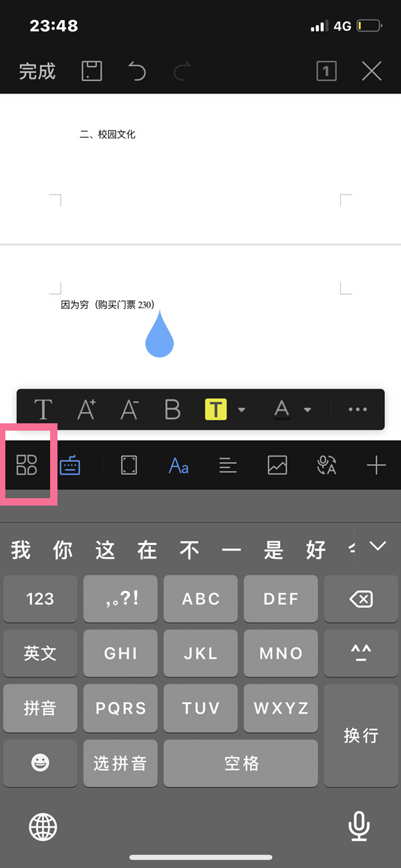Switch to keyboard input icon

tap(70, 465)
